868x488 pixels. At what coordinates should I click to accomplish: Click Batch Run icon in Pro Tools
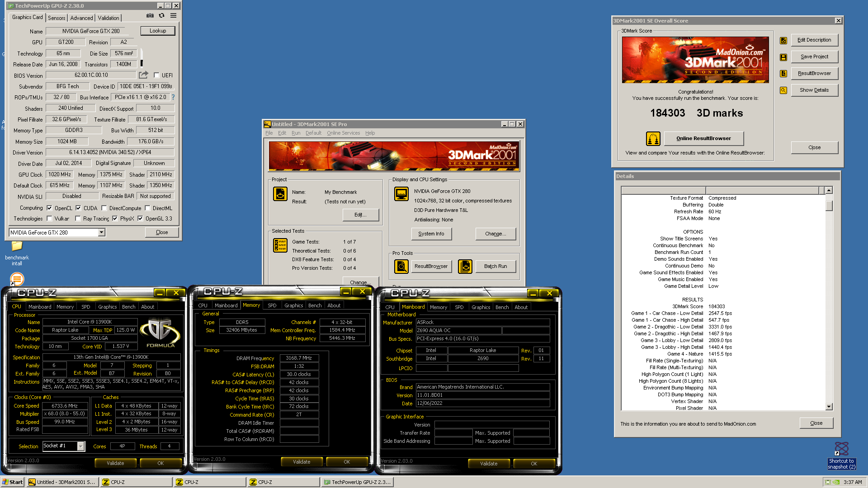click(x=465, y=267)
